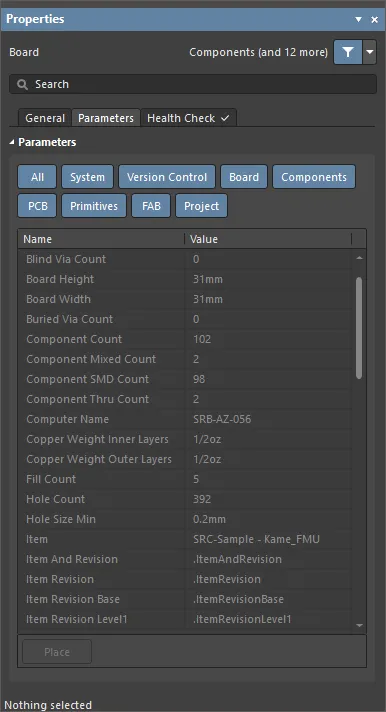The height and width of the screenshot is (712, 386).
Task: Collapse the Parameters section triangle
Action: pyautogui.click(x=12, y=142)
